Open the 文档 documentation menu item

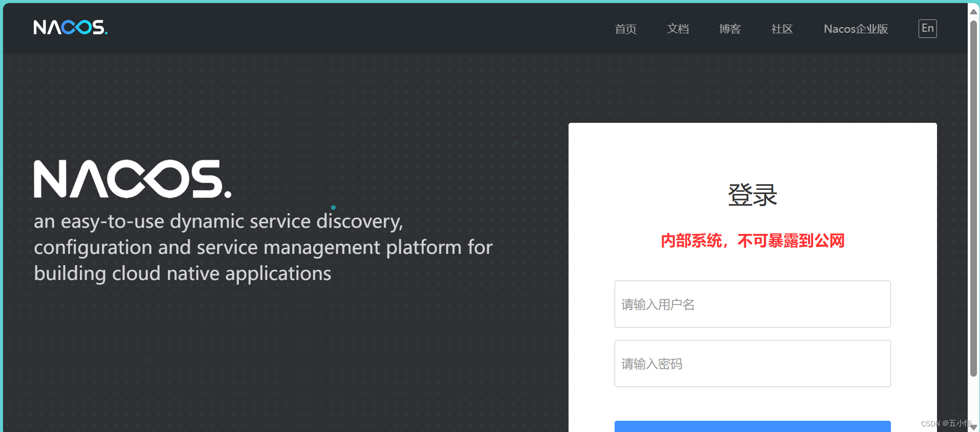(678, 29)
